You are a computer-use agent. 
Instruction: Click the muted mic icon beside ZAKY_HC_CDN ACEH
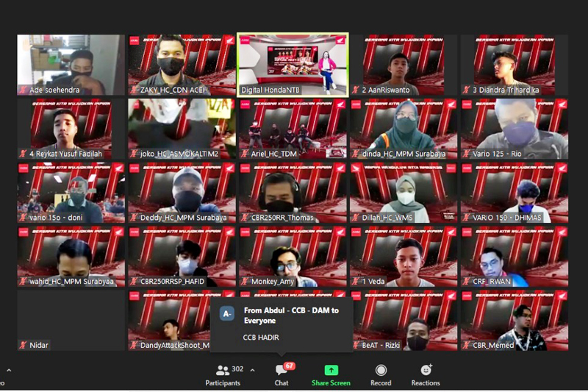click(x=134, y=90)
